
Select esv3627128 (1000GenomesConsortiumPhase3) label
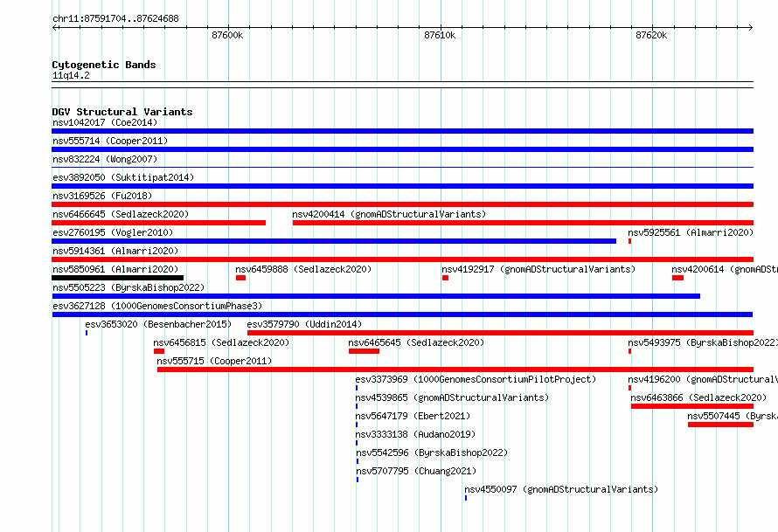157,306
